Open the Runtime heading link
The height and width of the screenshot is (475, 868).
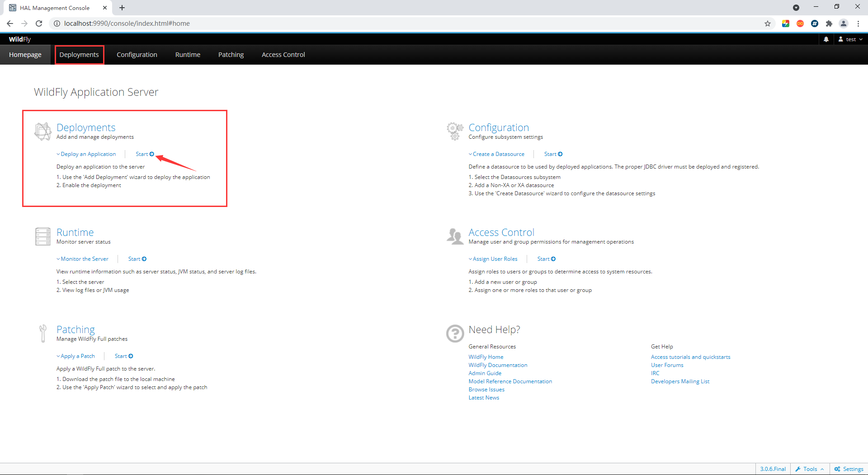75,232
